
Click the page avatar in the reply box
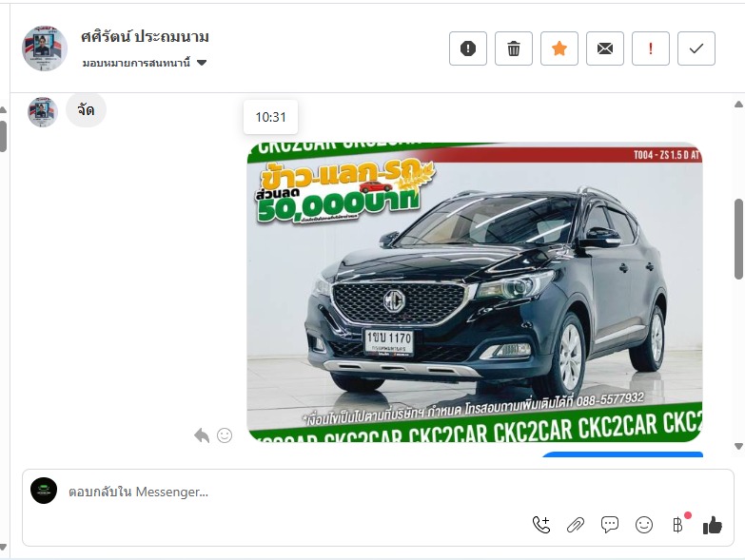click(x=44, y=491)
